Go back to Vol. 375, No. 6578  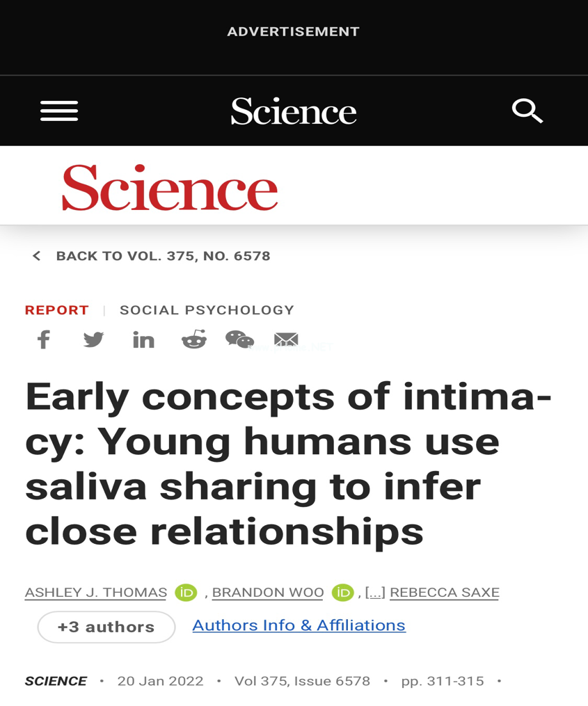click(152, 256)
